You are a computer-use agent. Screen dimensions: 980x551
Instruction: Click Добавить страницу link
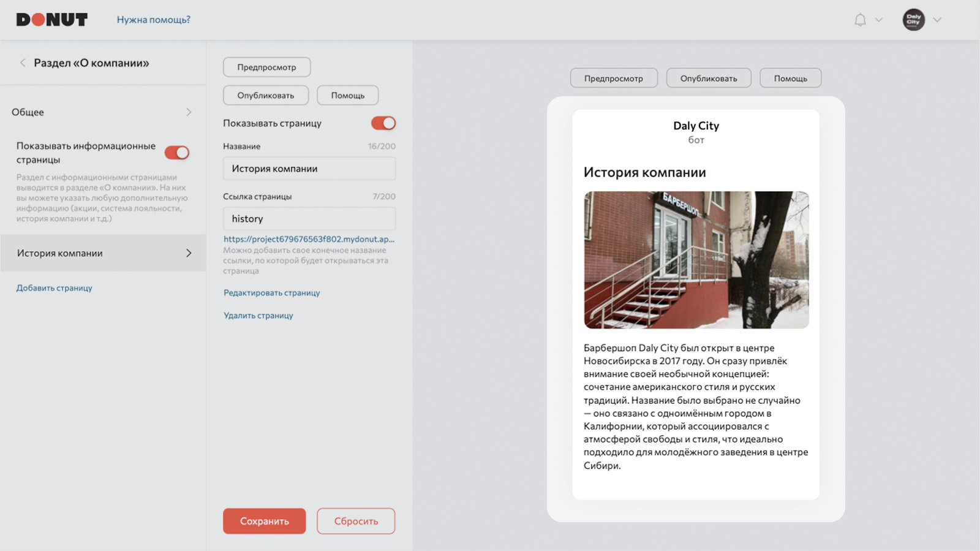[55, 288]
